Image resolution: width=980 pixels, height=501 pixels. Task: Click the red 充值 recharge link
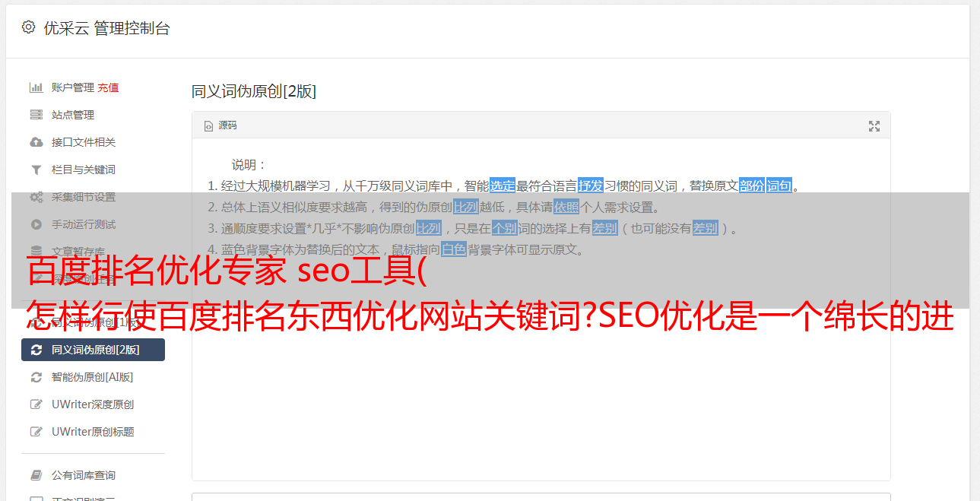tap(108, 87)
